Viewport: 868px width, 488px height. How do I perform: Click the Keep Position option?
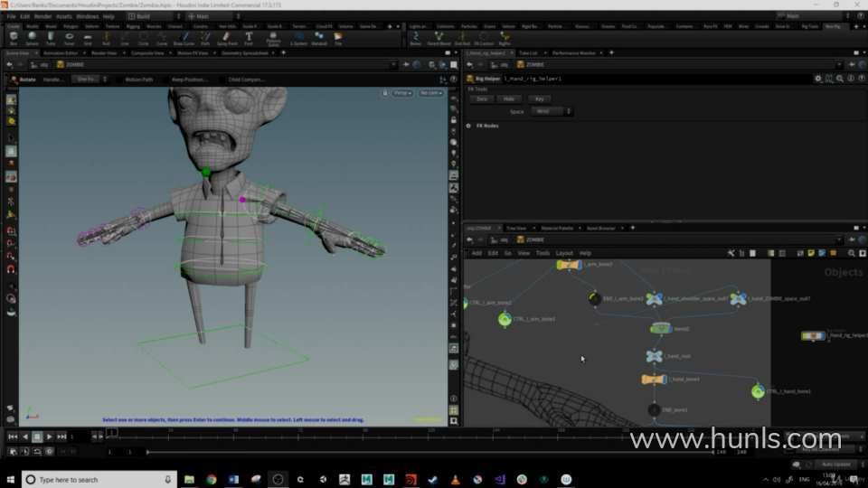[x=189, y=80]
